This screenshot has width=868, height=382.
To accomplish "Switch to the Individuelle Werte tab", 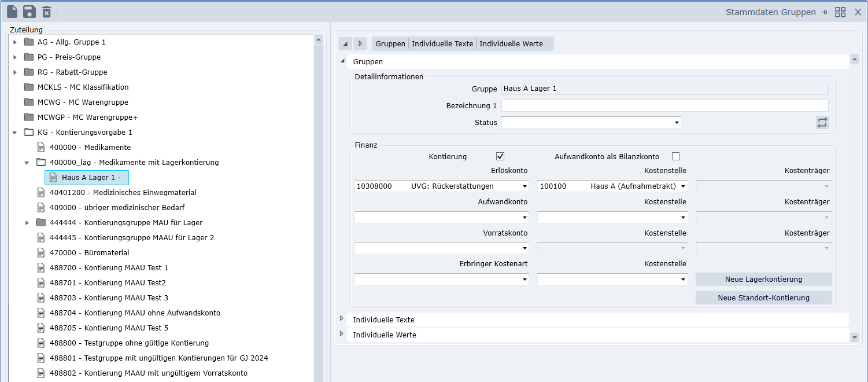I will [511, 43].
